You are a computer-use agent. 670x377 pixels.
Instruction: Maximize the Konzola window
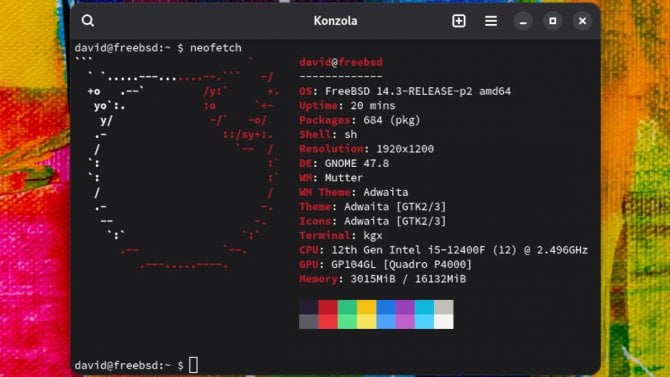pyautogui.click(x=552, y=21)
